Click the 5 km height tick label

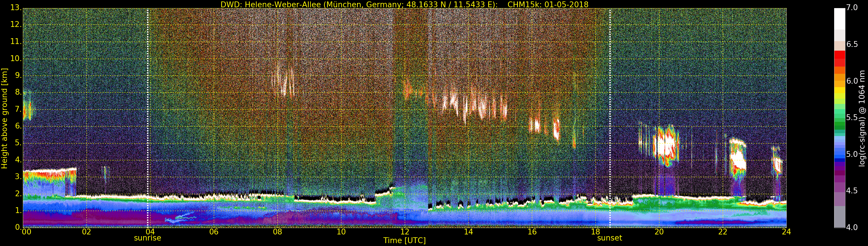[x=17, y=143]
